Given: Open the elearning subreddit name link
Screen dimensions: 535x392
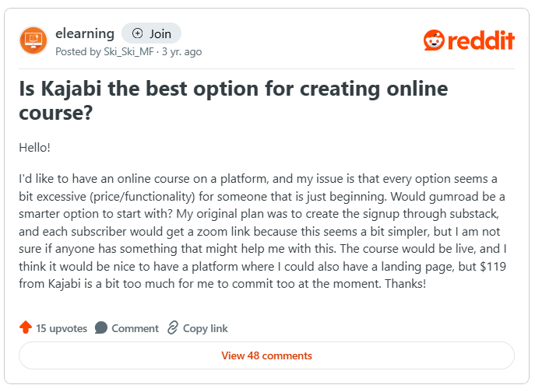Looking at the screenshot, I should pos(85,33).
